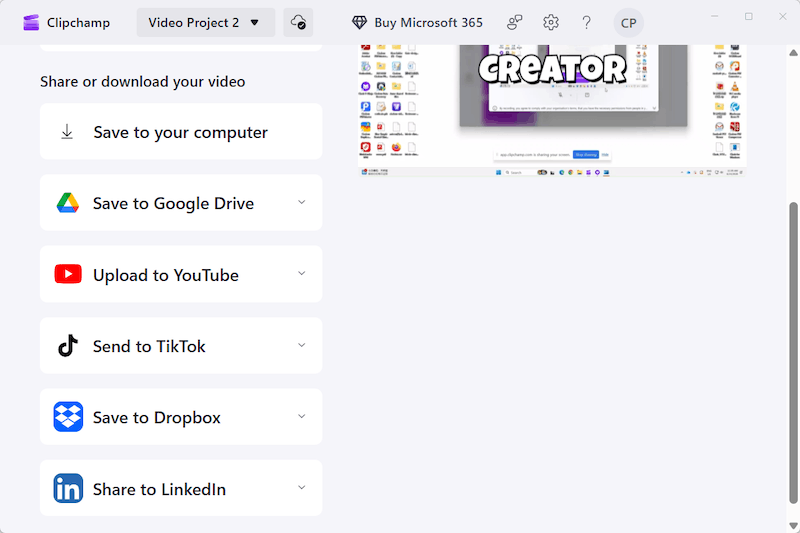The width and height of the screenshot is (800, 533).
Task: Click the Clipchamp logo icon
Action: (31, 22)
